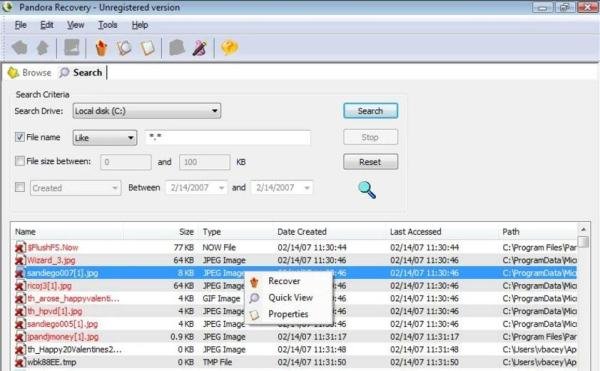Viewport: 600px width, 371px height.
Task: Click deleted-file icon beside sandiego005[1].jpg
Action: [20, 324]
